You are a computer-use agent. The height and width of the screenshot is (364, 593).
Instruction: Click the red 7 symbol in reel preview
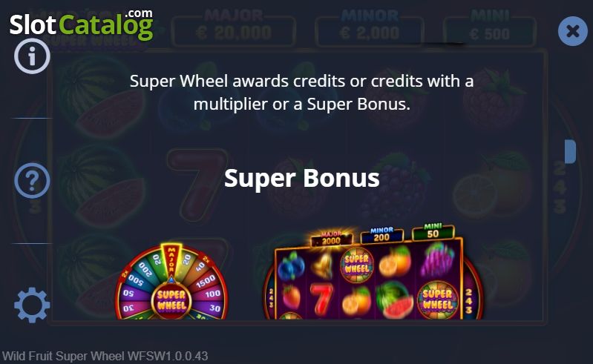pos(321,300)
